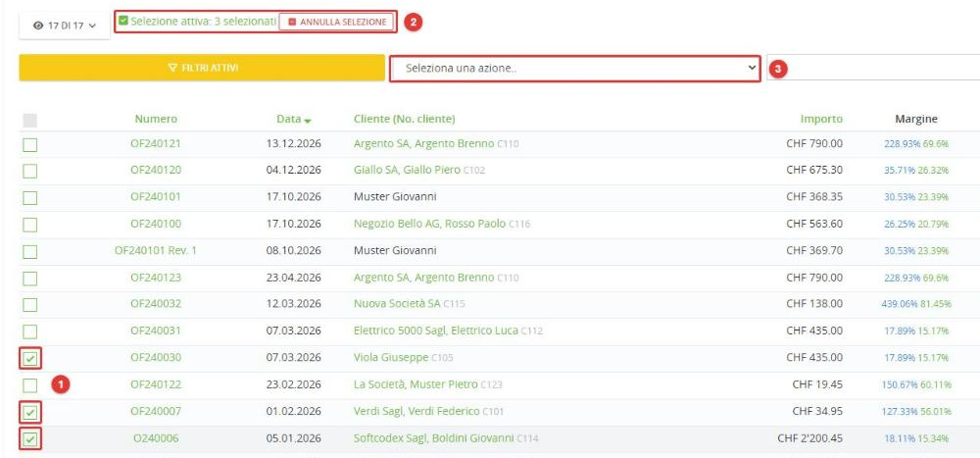
Task: Check the box for offer OF240100
Action: tap(29, 225)
